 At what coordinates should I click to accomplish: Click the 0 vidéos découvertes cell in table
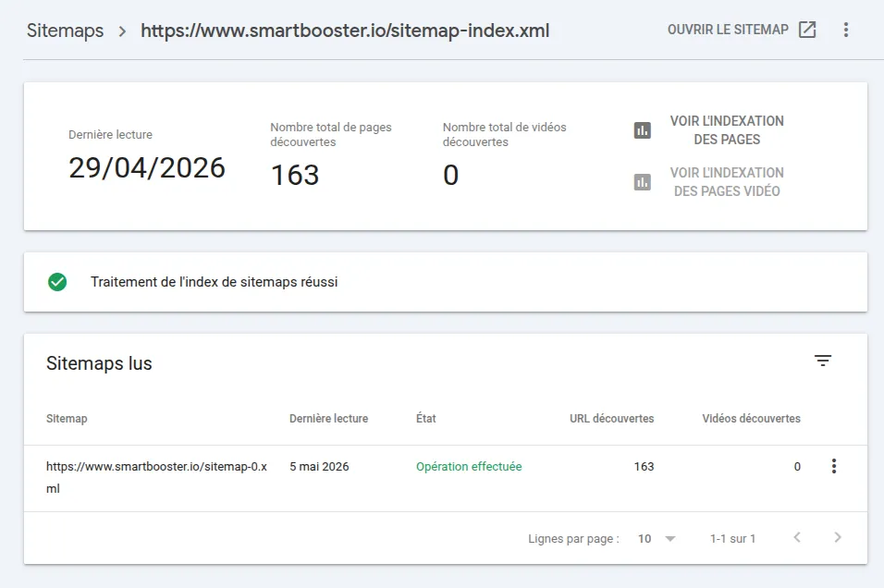(797, 466)
